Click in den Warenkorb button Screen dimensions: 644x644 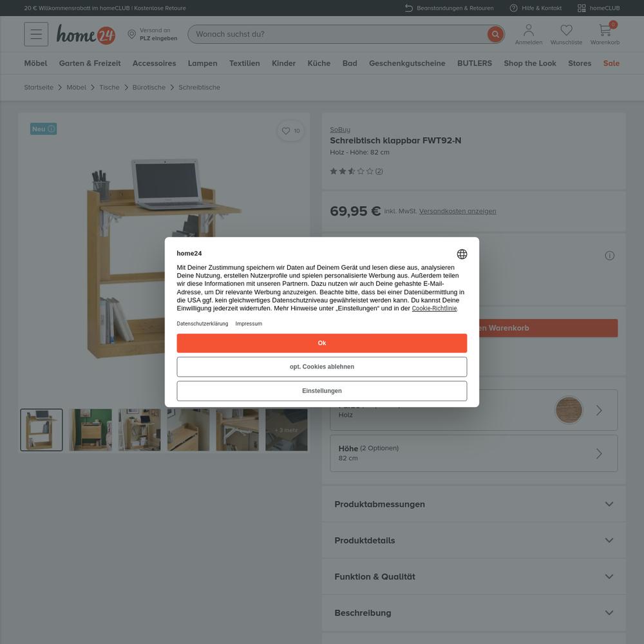click(548, 328)
